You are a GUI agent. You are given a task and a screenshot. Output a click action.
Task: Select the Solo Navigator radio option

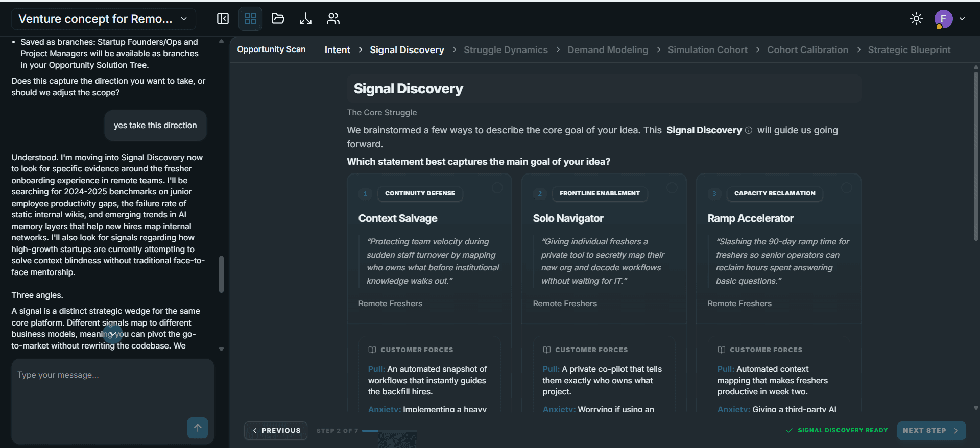tap(672, 188)
